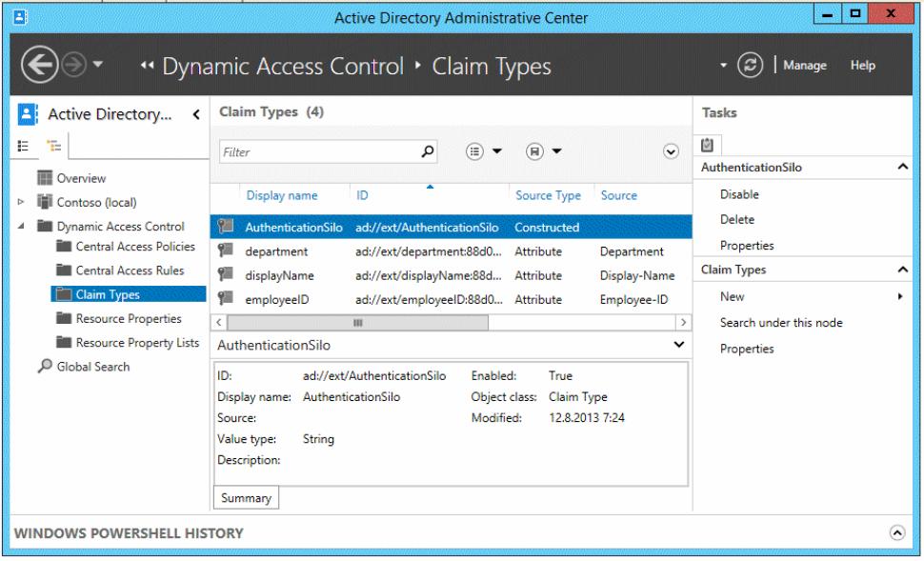The width and height of the screenshot is (924, 561).
Task: Select the displayName claim type row
Action: pos(452,276)
